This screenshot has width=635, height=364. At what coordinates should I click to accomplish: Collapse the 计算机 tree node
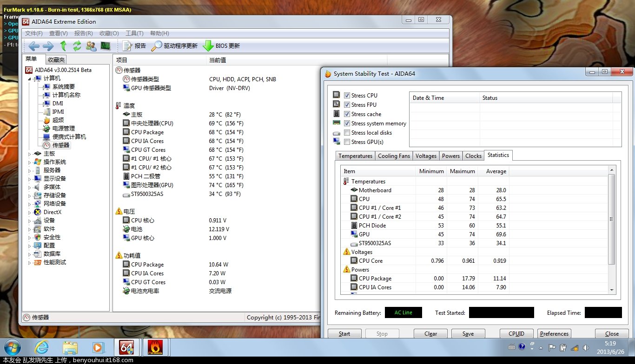coord(30,78)
